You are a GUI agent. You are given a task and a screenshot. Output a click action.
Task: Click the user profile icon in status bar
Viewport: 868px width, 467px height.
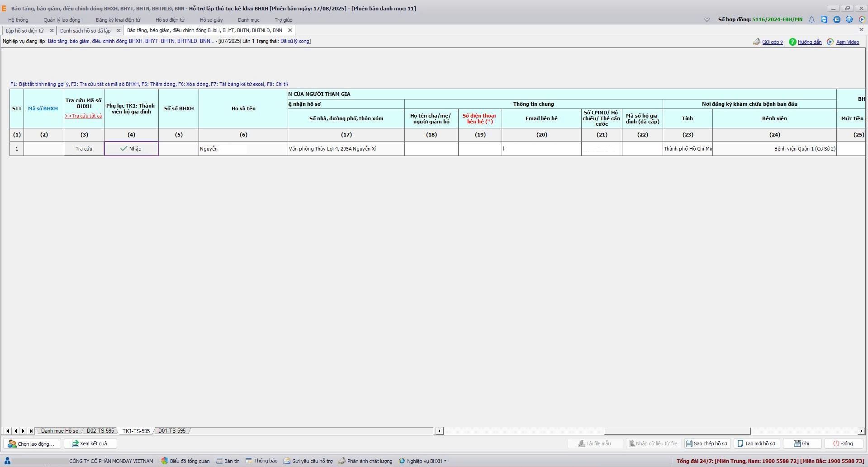[x=7, y=461]
